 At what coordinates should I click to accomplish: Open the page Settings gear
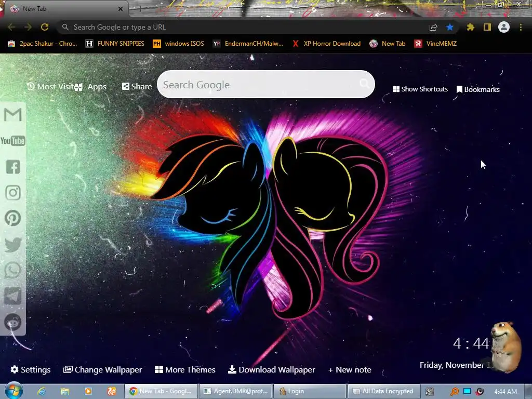[x=31, y=369]
